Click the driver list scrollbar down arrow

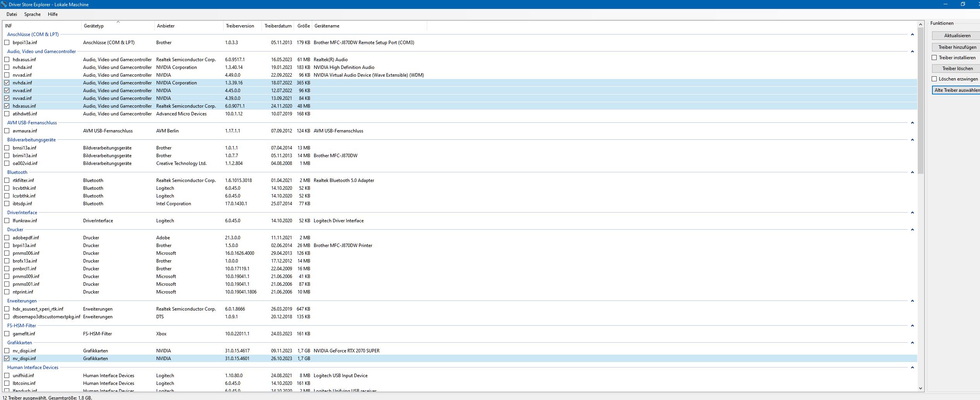pyautogui.click(x=920, y=388)
